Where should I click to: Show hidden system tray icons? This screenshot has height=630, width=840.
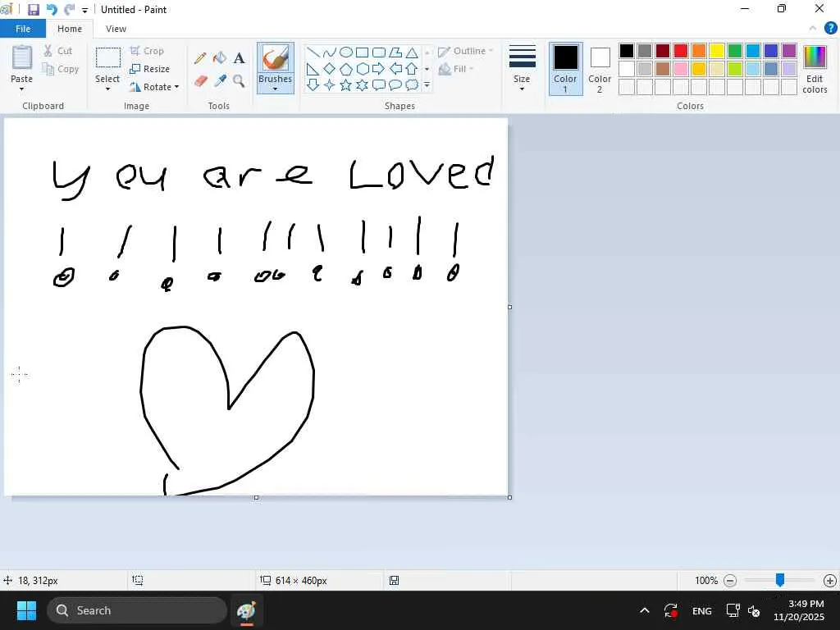pos(645,610)
